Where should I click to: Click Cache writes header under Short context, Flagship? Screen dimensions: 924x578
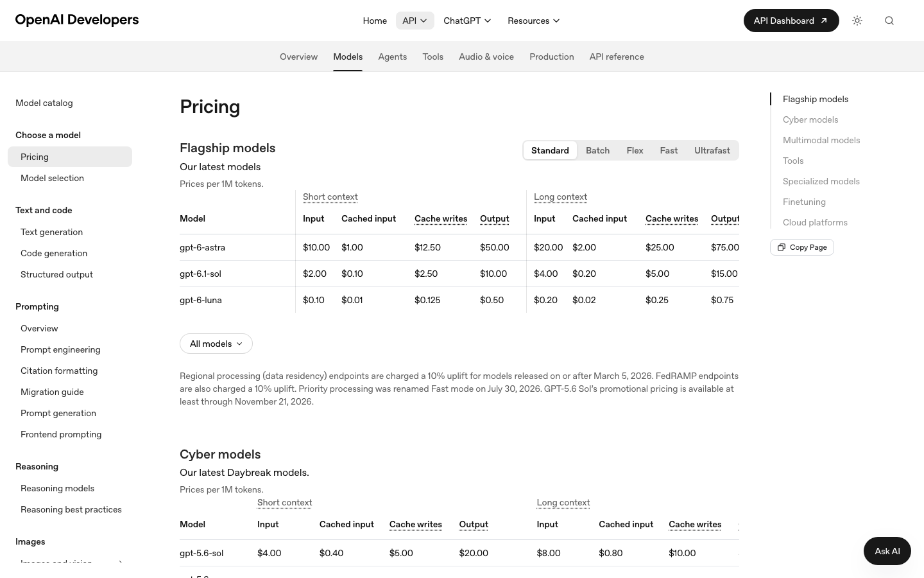[x=441, y=218]
